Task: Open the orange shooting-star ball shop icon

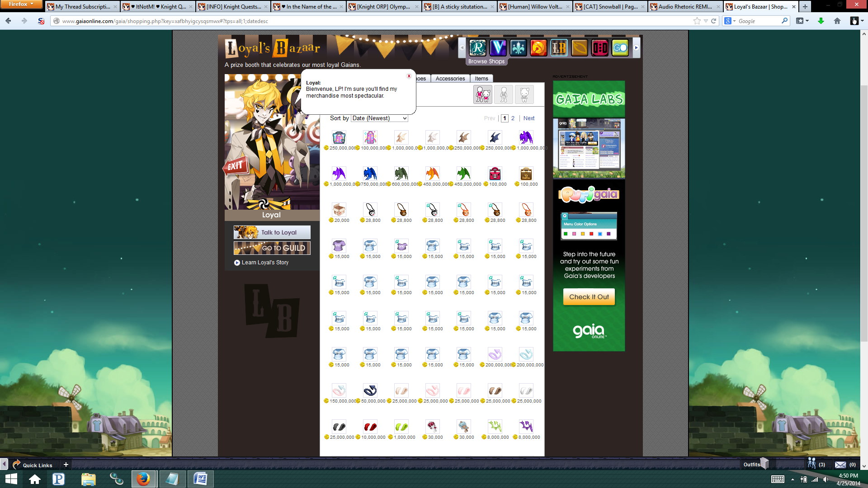Action: 538,47
